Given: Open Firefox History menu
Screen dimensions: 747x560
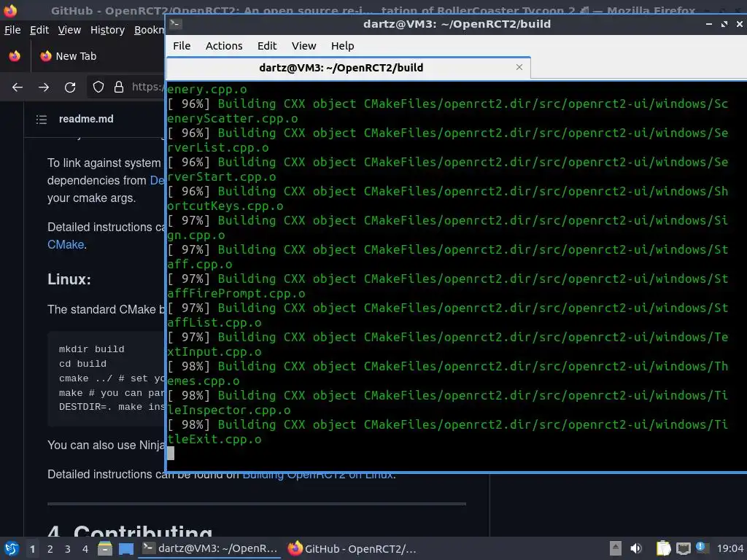Looking at the screenshot, I should 107,30.
